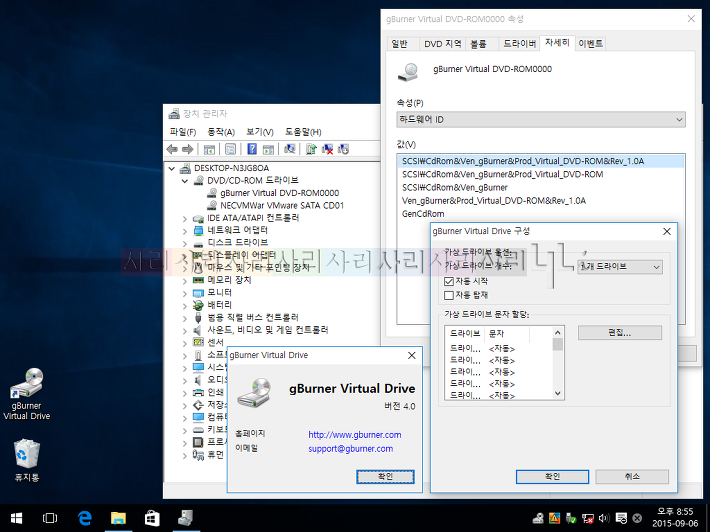Open the Windows Start menu
Viewport: 710px width, 532px height.
16,518
